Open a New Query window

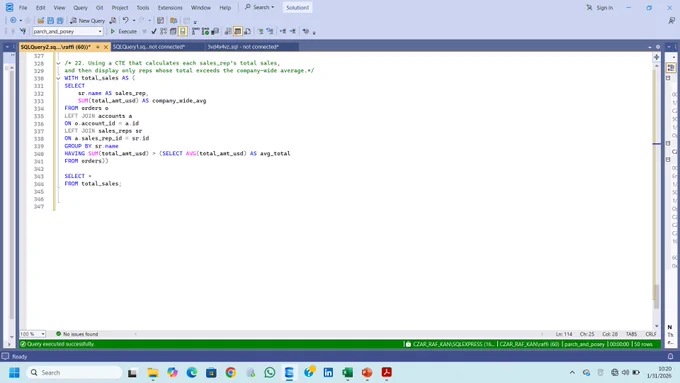tap(88, 20)
